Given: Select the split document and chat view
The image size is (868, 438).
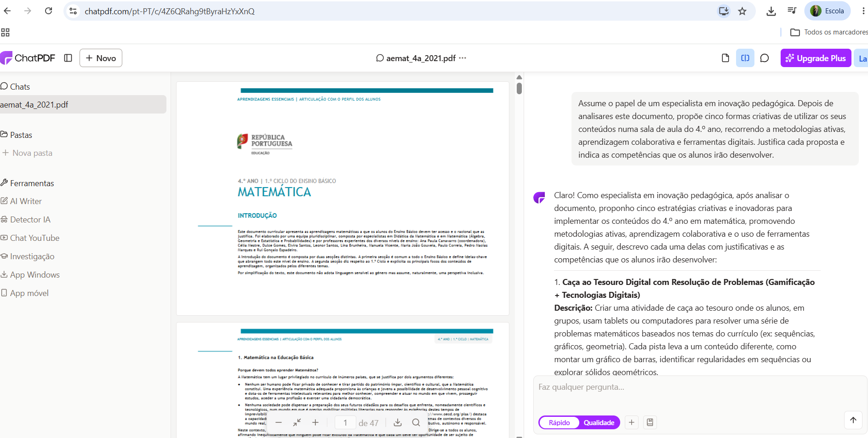Looking at the screenshot, I should point(745,58).
